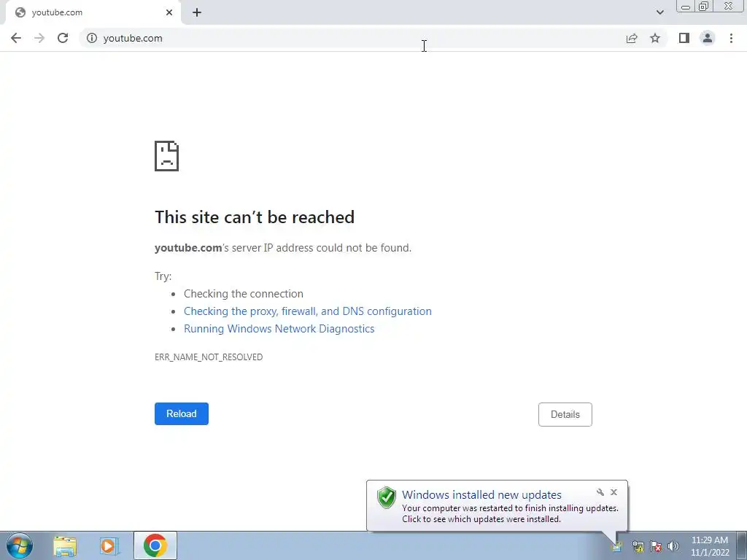Open the Chrome side panel icon

pyautogui.click(x=684, y=38)
